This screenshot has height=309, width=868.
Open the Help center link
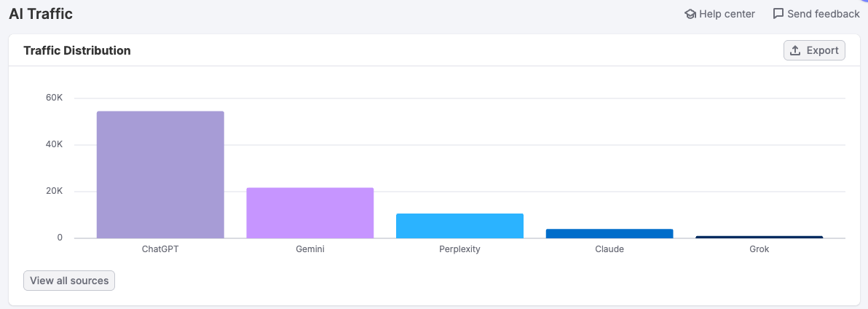click(719, 14)
